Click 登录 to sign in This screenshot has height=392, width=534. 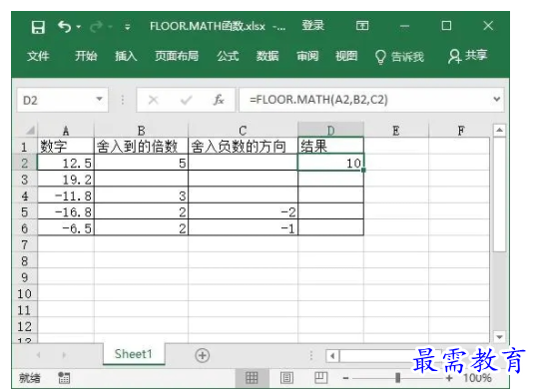tap(313, 26)
